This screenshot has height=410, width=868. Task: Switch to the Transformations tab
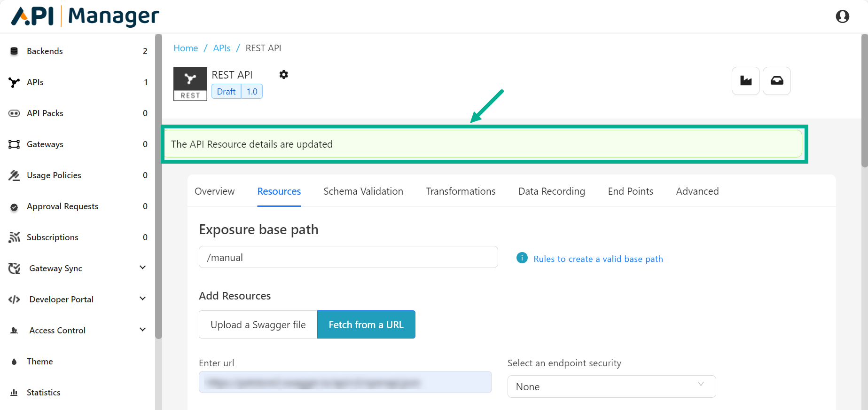coord(461,191)
